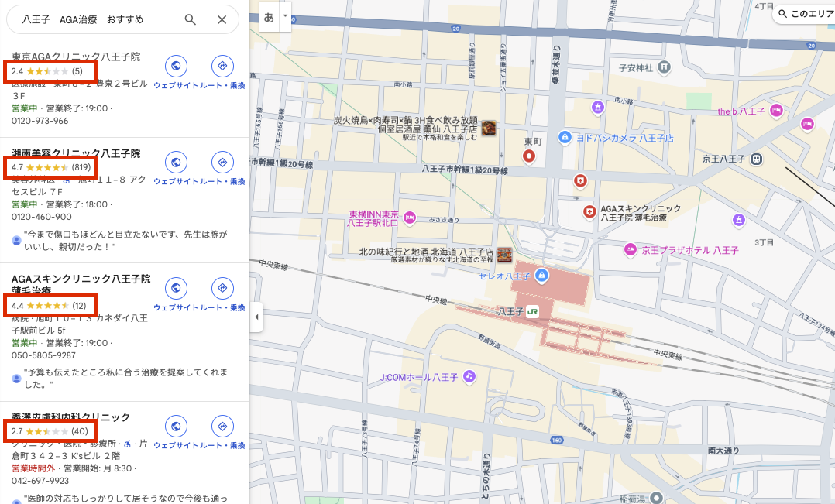Click the 八王子市幹線1級20号線 road label
The image size is (835, 504).
(465, 170)
